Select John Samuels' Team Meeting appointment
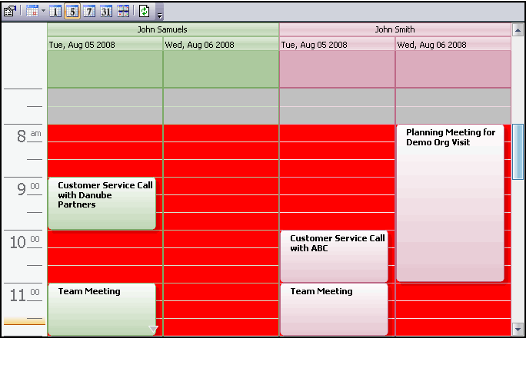This screenshot has height=367, width=529. point(102,309)
